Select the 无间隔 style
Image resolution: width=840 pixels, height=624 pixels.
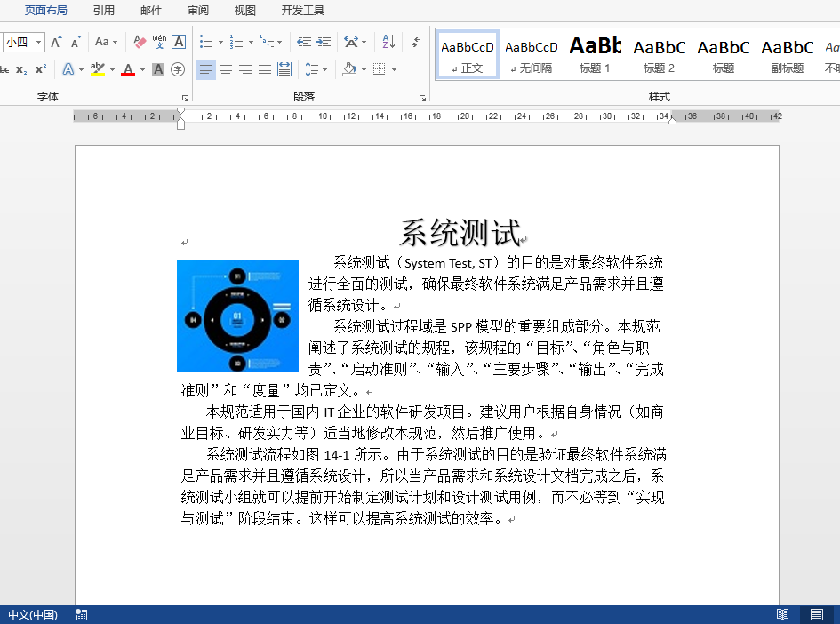tap(531, 56)
